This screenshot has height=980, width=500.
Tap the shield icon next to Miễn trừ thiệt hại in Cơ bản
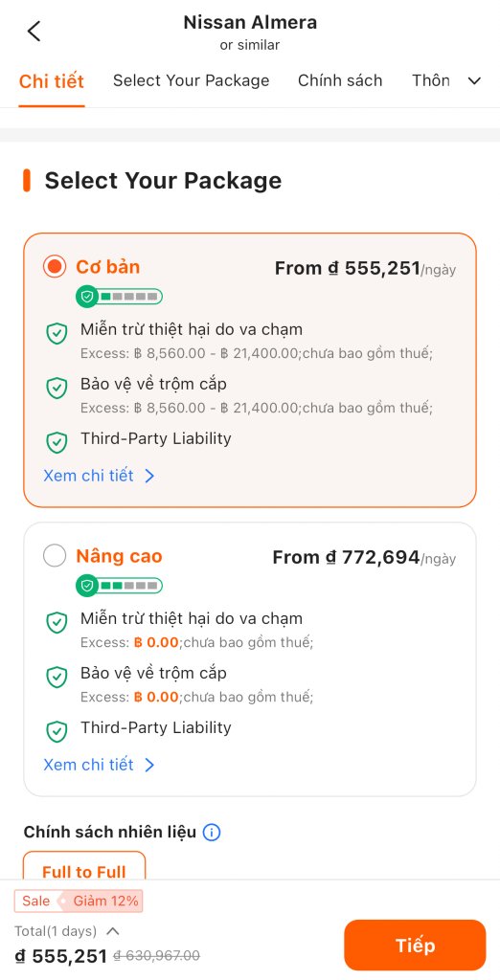point(57,333)
